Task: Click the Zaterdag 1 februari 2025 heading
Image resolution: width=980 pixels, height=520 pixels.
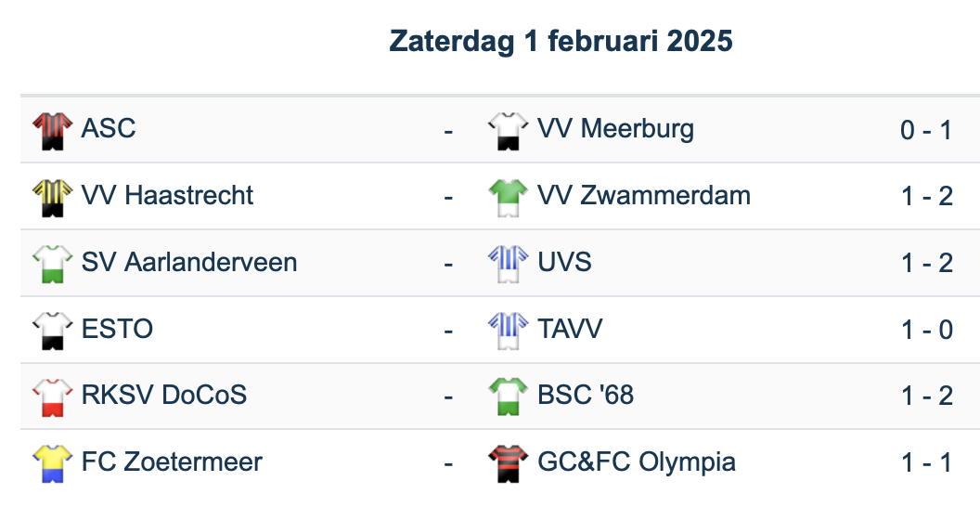Action: coord(561,42)
